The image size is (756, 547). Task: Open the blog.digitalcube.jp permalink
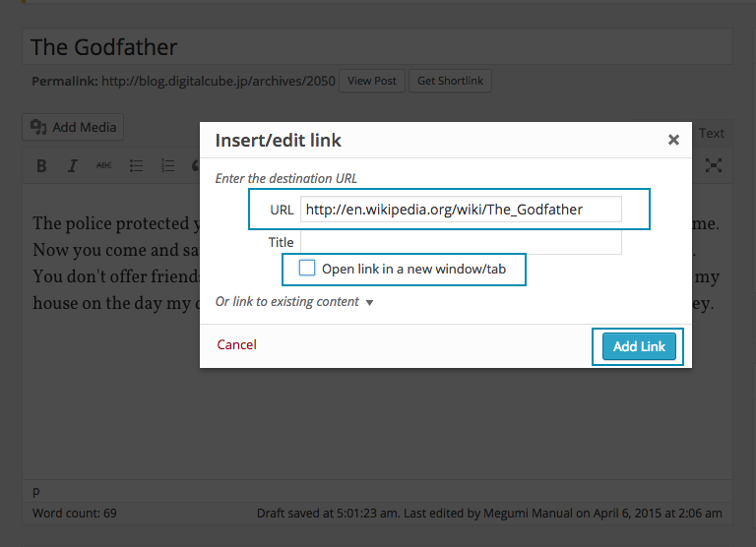pos(217,81)
